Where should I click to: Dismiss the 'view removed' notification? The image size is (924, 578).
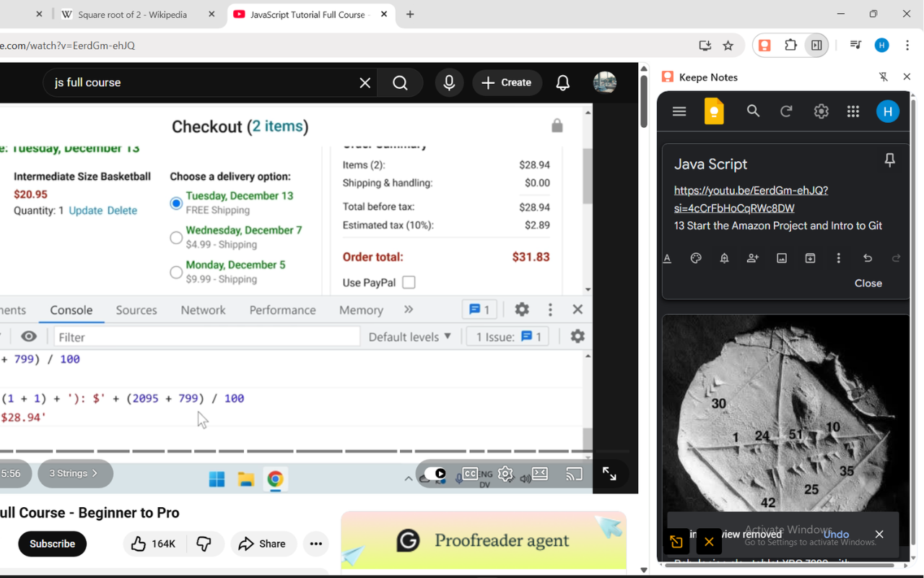tap(879, 535)
